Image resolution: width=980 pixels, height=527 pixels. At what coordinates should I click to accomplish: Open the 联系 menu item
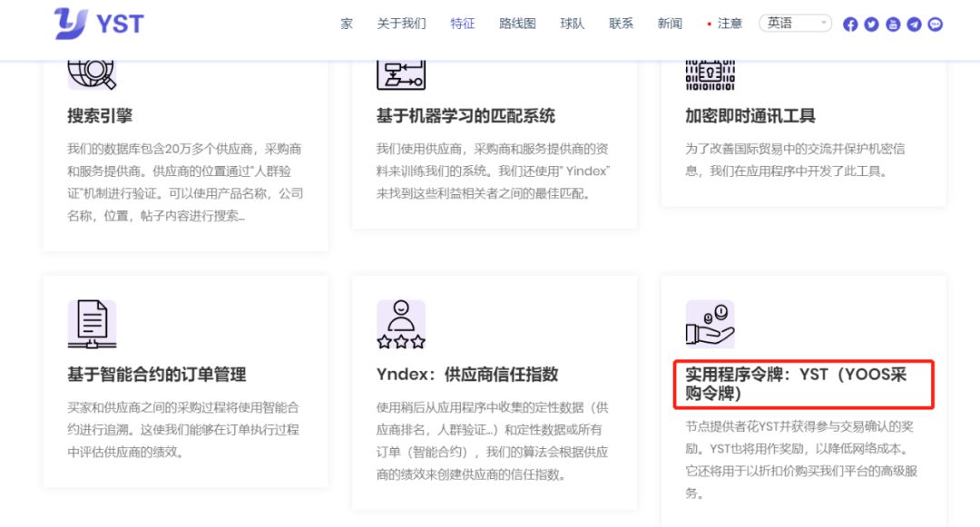[x=622, y=24]
